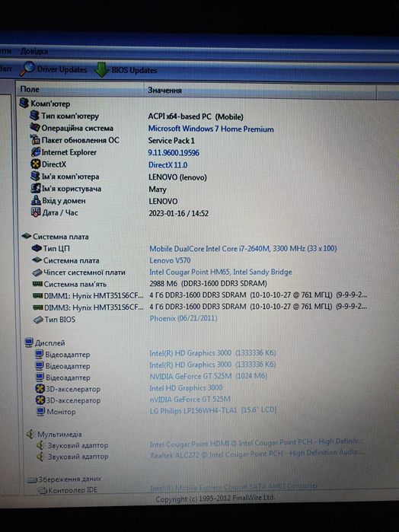
Task: Select the Контролер IDE row label
Action: 72,490
